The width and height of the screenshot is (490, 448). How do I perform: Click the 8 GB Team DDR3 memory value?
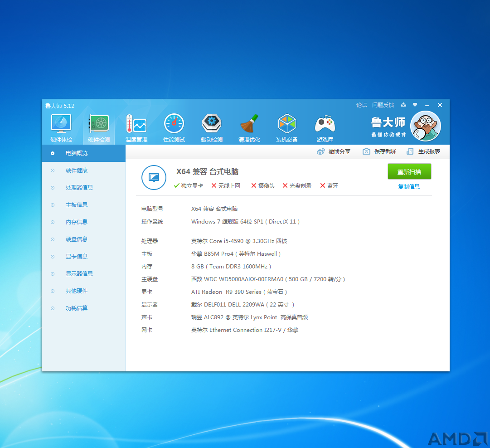pyautogui.click(x=231, y=266)
